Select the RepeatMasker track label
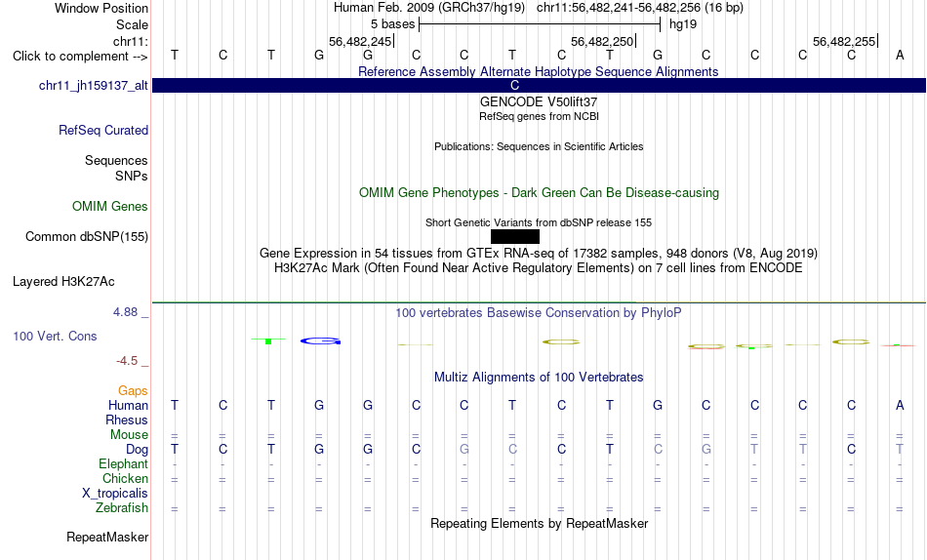This screenshot has height=560, width=927. pyautogui.click(x=107, y=537)
